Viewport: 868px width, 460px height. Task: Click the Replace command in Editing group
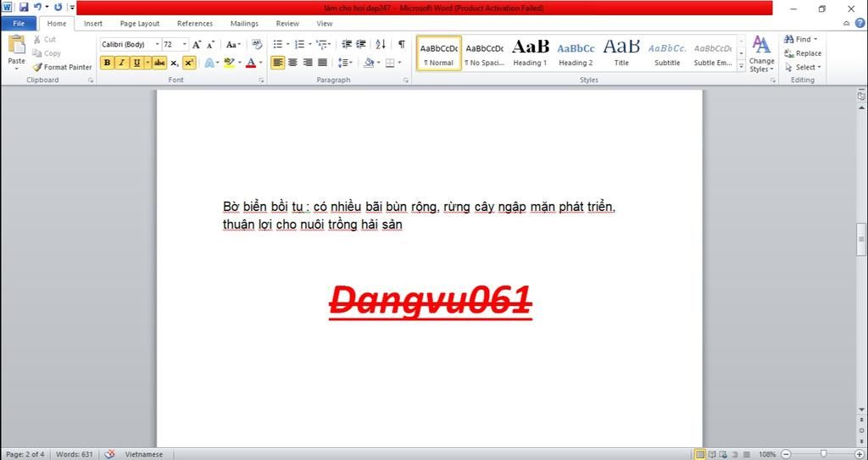[803, 53]
